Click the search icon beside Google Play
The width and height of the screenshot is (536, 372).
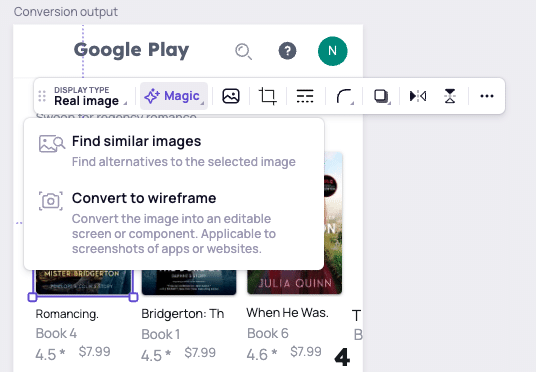tap(243, 52)
